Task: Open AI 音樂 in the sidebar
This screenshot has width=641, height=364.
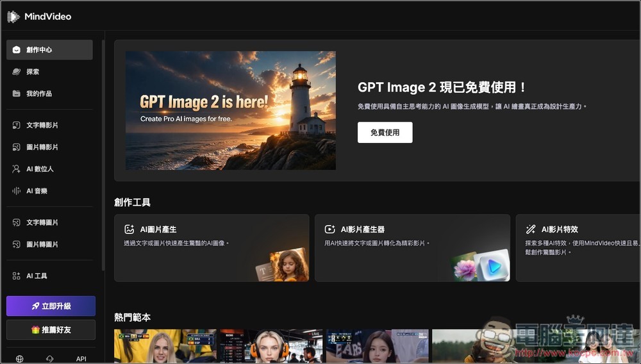Action: [49, 191]
